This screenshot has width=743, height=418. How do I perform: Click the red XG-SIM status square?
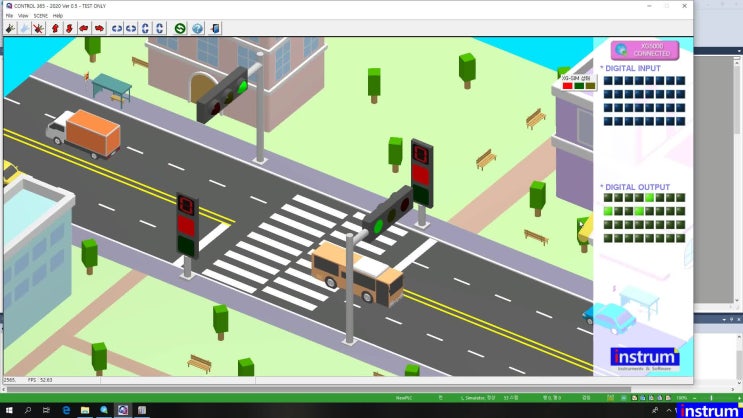pyautogui.click(x=567, y=86)
